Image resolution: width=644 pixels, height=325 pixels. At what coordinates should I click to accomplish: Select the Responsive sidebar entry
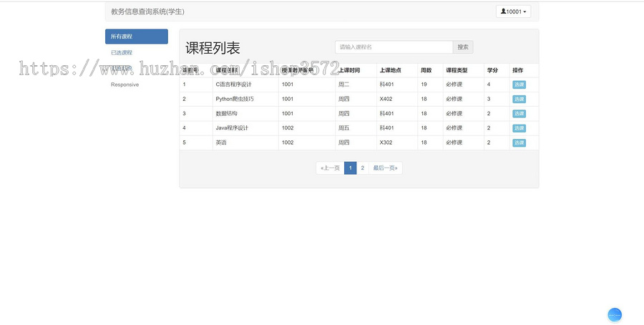click(x=125, y=84)
